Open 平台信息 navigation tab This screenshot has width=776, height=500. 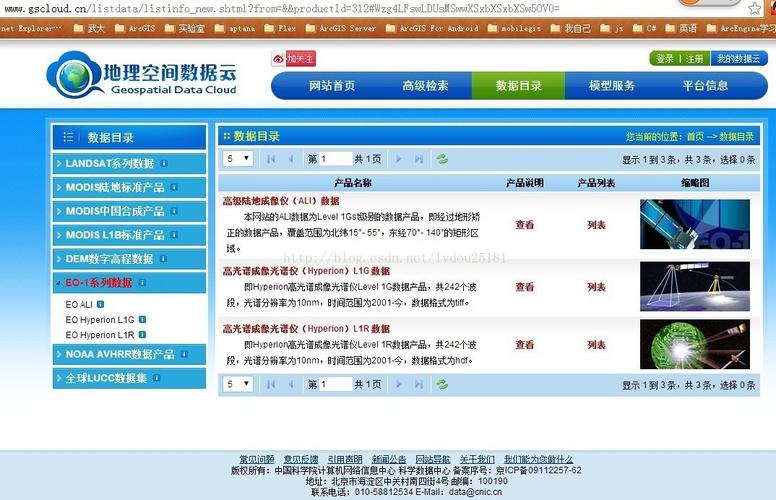click(705, 86)
